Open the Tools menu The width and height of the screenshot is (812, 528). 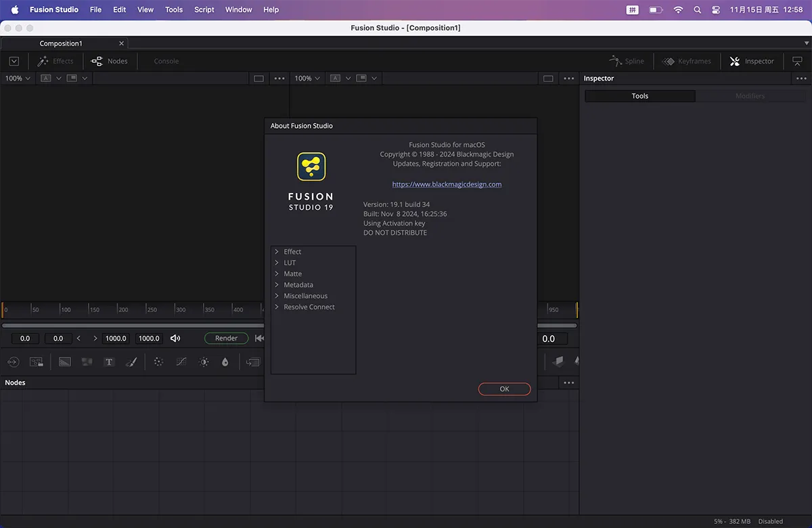[x=174, y=9]
